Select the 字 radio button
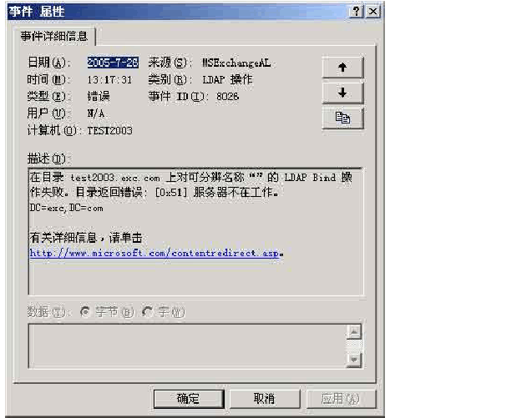Viewport: 532px width, 418px height. [148, 311]
